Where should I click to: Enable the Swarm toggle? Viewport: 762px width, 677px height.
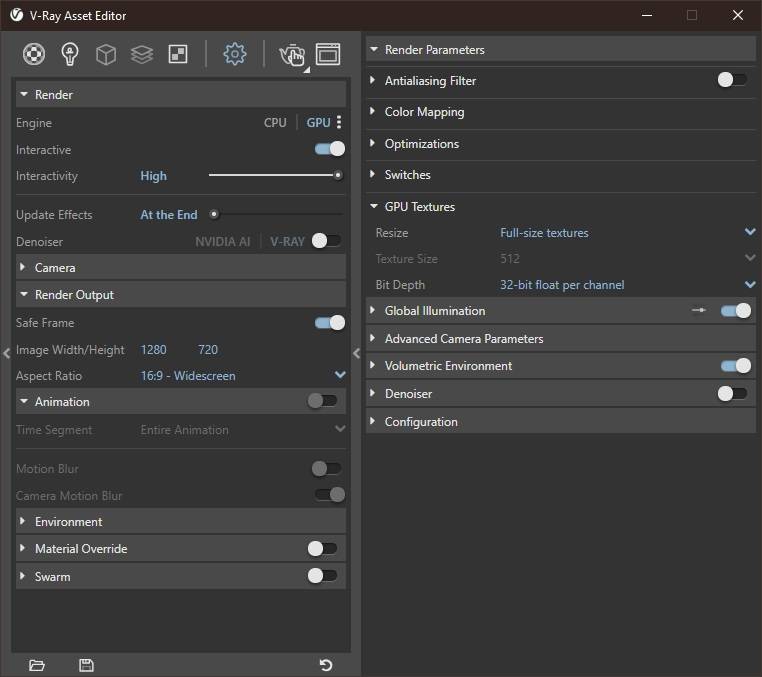[322, 576]
